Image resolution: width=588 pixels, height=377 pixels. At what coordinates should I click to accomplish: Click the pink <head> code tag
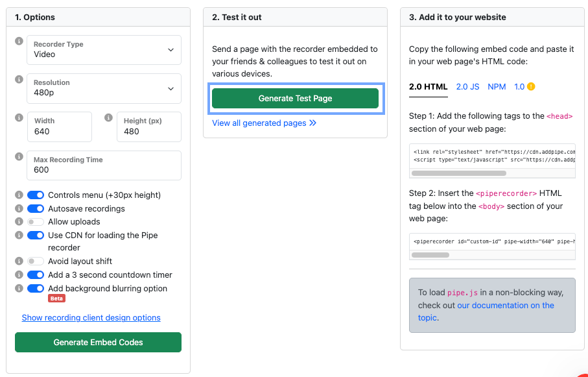pos(559,116)
